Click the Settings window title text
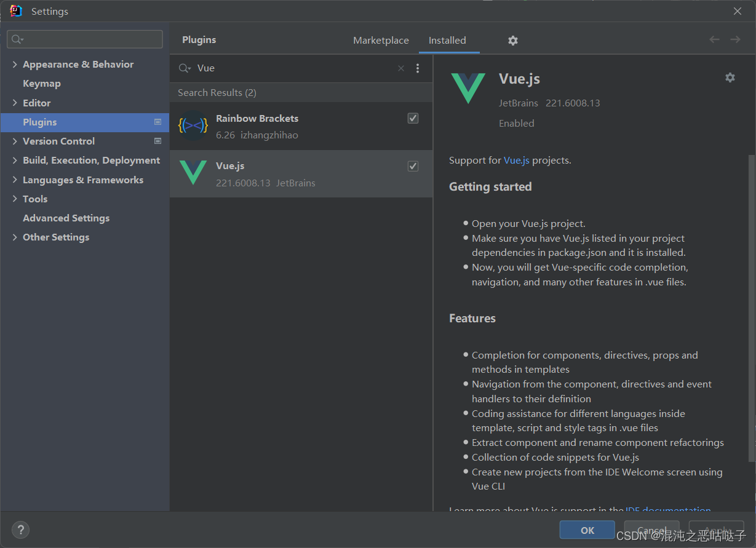Screen dimensions: 756x548 click(50, 11)
